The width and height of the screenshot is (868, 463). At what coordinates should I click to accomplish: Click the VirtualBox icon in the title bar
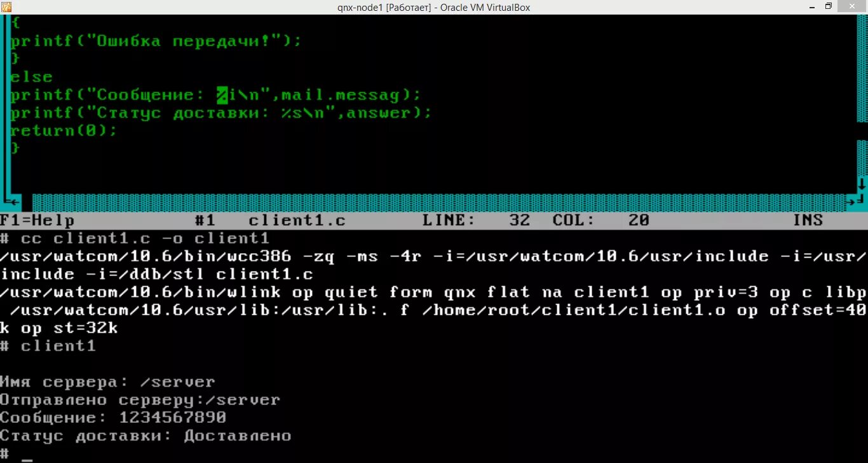(6, 7)
